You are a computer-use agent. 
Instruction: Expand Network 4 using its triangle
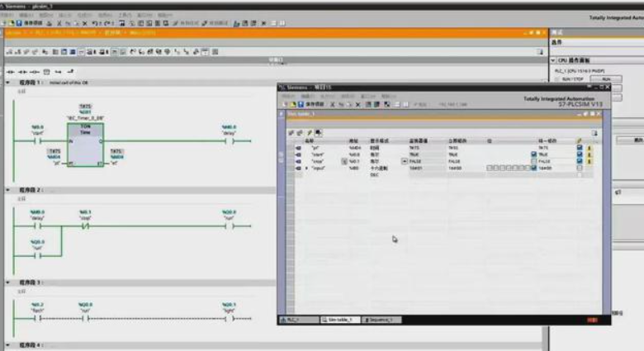(7, 345)
